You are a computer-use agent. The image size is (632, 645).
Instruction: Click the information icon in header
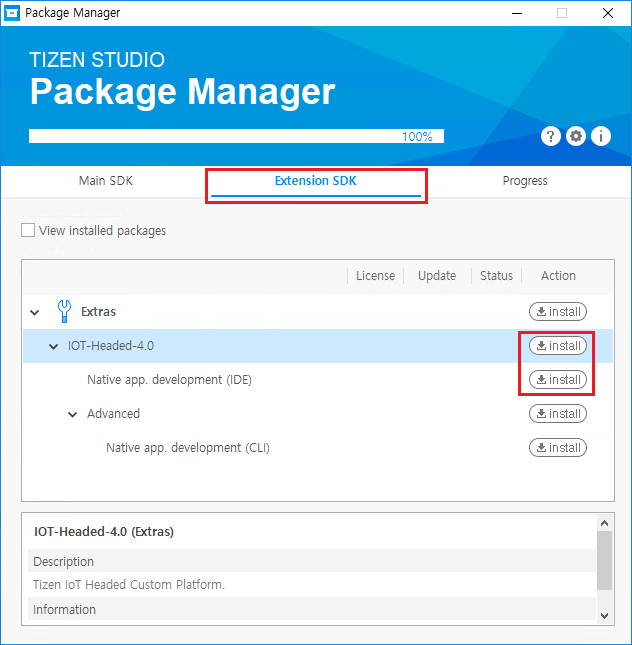[x=601, y=137]
